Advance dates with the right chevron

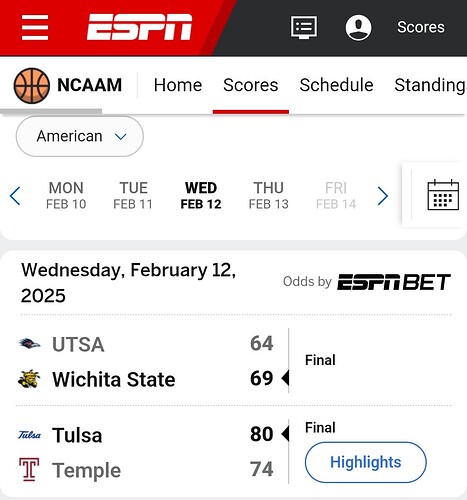382,196
